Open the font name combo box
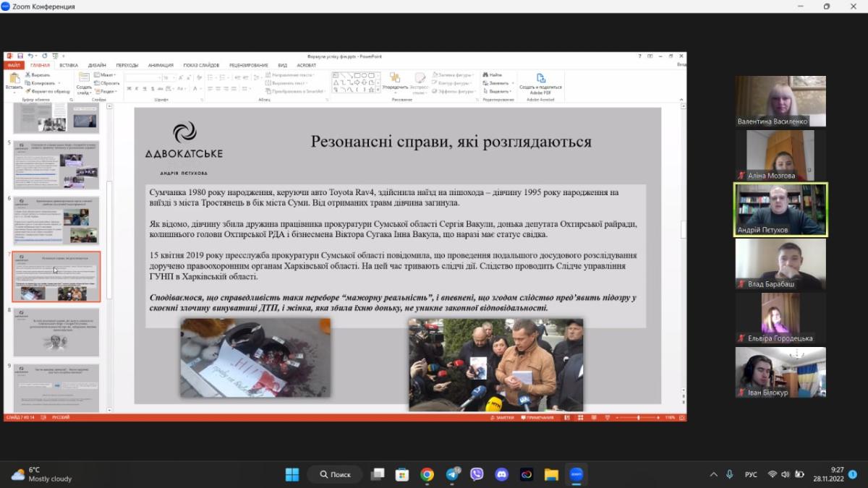868x488 pixels. pyautogui.click(x=142, y=77)
